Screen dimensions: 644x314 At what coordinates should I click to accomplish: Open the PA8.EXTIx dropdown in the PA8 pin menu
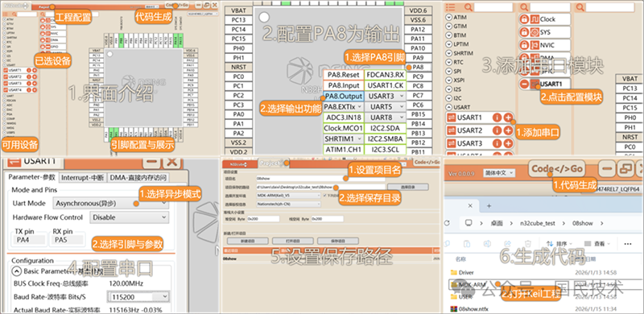[344, 107]
